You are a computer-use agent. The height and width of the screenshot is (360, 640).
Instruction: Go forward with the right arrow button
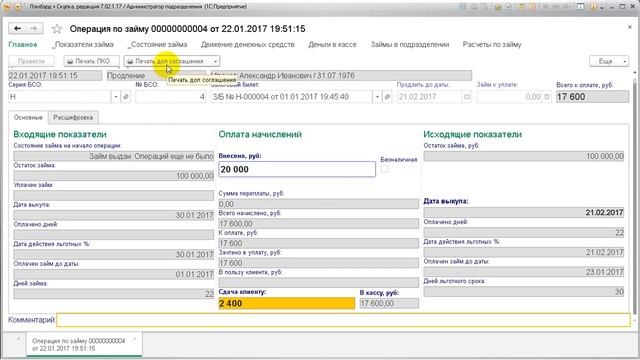click(x=34, y=28)
